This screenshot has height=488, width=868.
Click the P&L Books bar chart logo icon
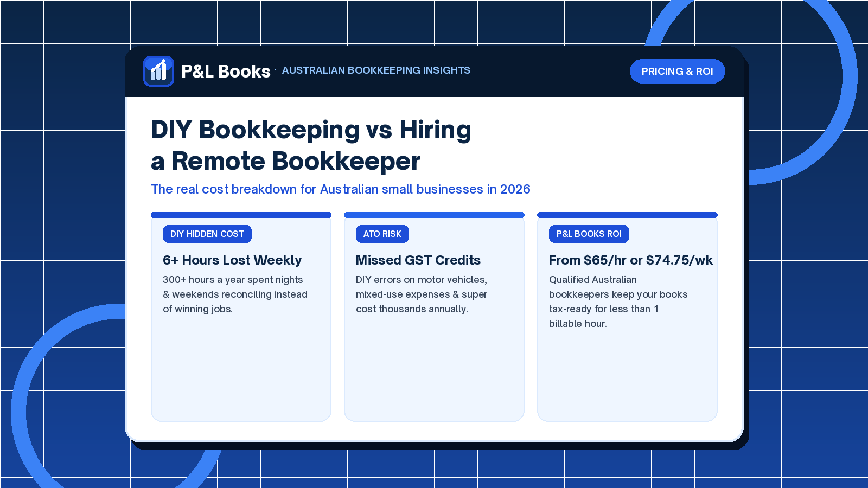[x=158, y=71]
